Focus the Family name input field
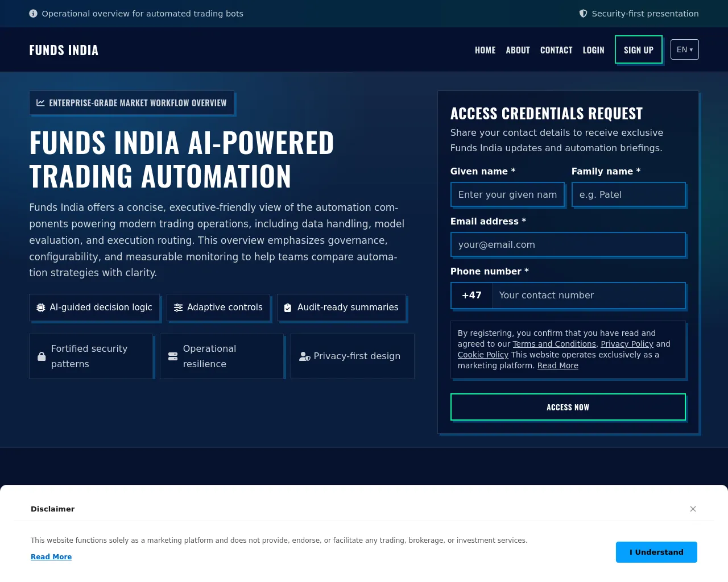 coord(628,194)
